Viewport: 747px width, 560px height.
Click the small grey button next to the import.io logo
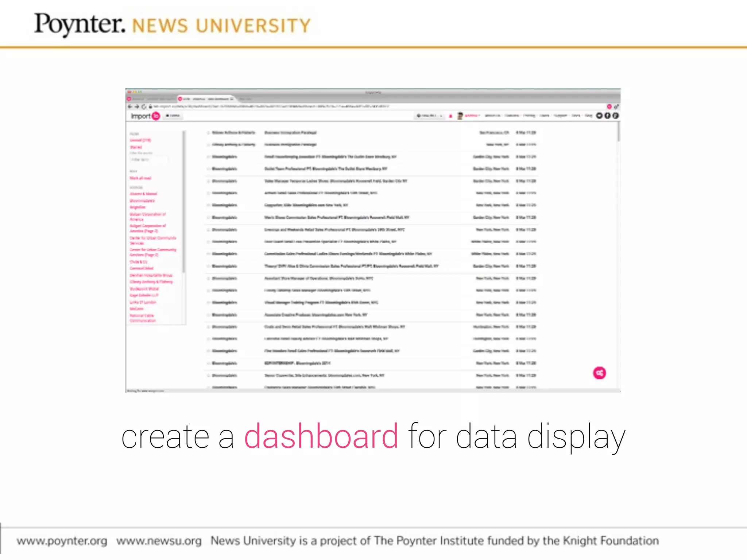coord(173,116)
